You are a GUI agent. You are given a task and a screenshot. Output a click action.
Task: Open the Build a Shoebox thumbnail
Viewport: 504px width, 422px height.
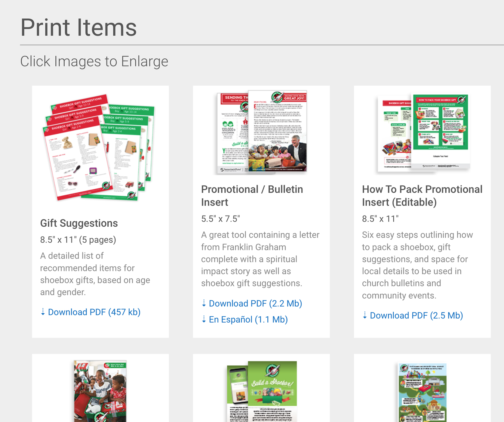click(x=262, y=391)
